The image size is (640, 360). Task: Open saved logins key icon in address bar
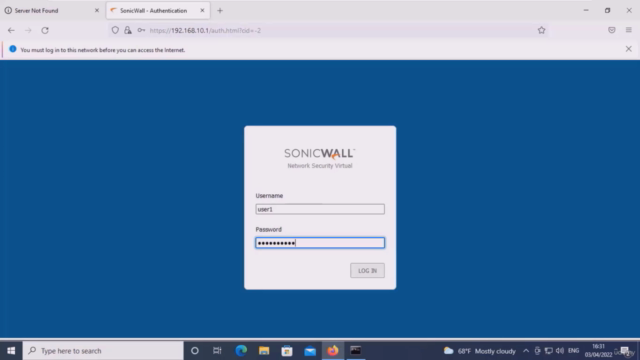coord(141,30)
